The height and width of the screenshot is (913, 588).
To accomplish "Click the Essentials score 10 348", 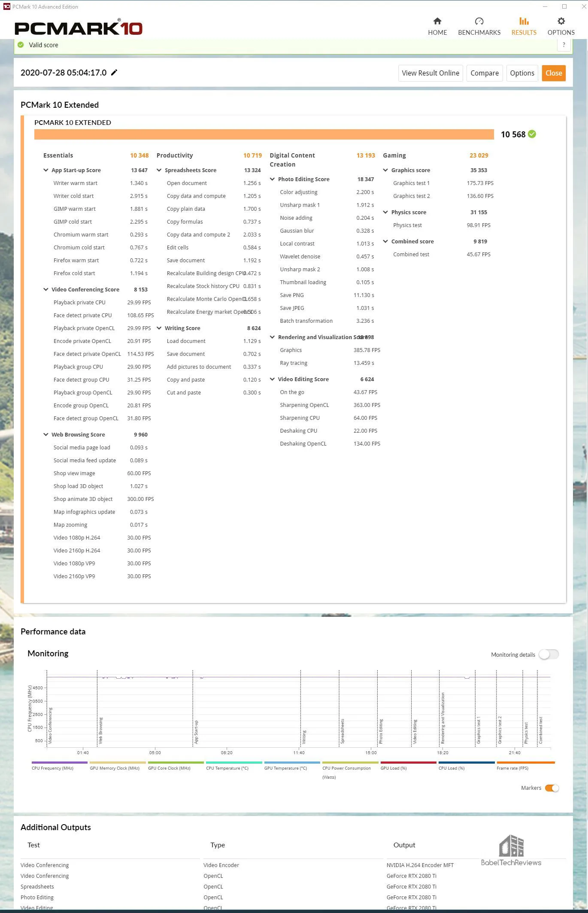I will coord(139,155).
